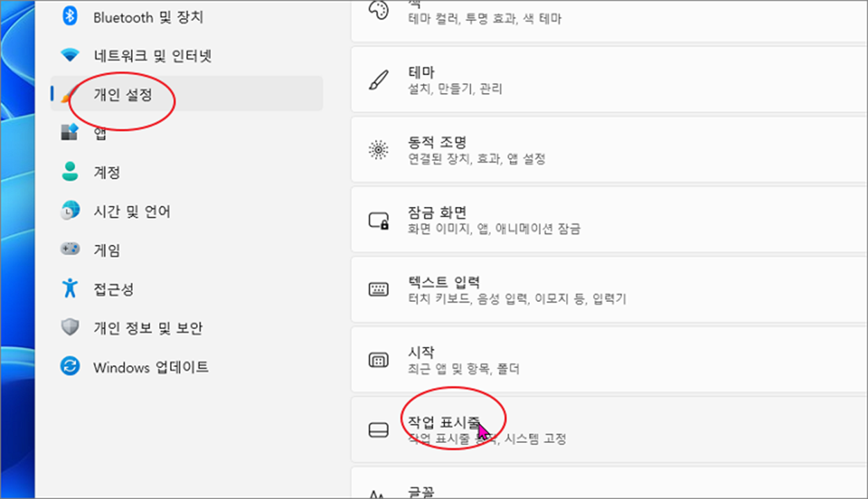Click the keyboard icon beside 텍스트 입력
Viewport: 868px width, 499px height.
[378, 289]
